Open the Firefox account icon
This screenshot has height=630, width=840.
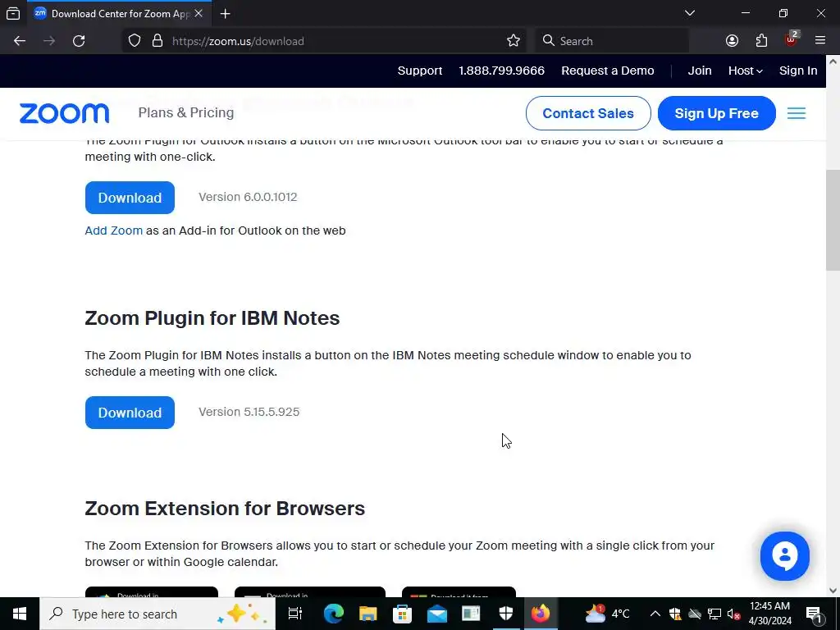coord(732,41)
